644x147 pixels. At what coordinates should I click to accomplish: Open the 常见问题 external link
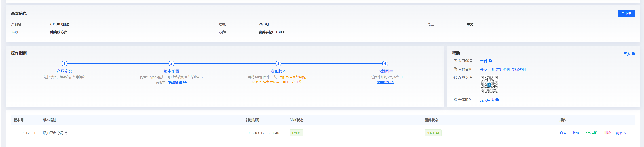(x=385, y=82)
